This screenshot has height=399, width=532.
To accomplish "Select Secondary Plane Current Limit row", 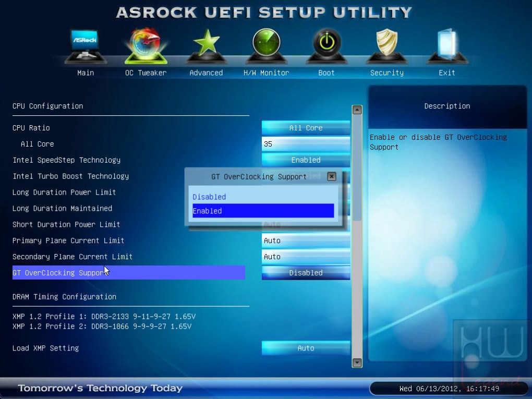I will (x=72, y=257).
